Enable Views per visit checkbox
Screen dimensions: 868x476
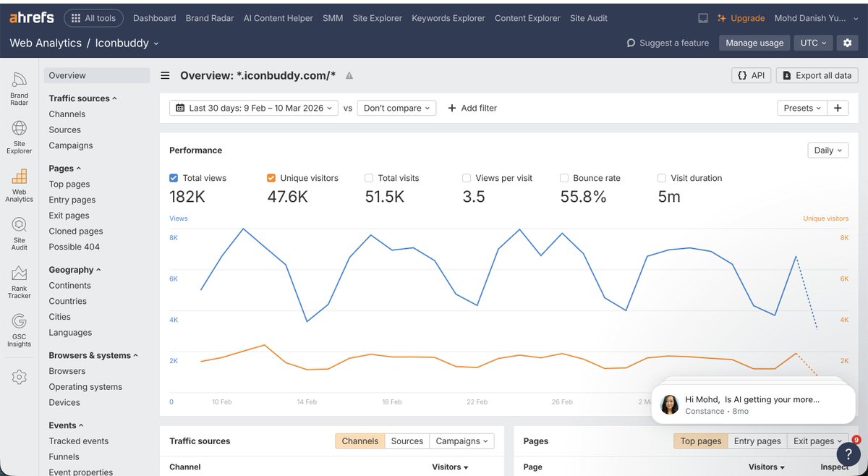[x=467, y=178]
